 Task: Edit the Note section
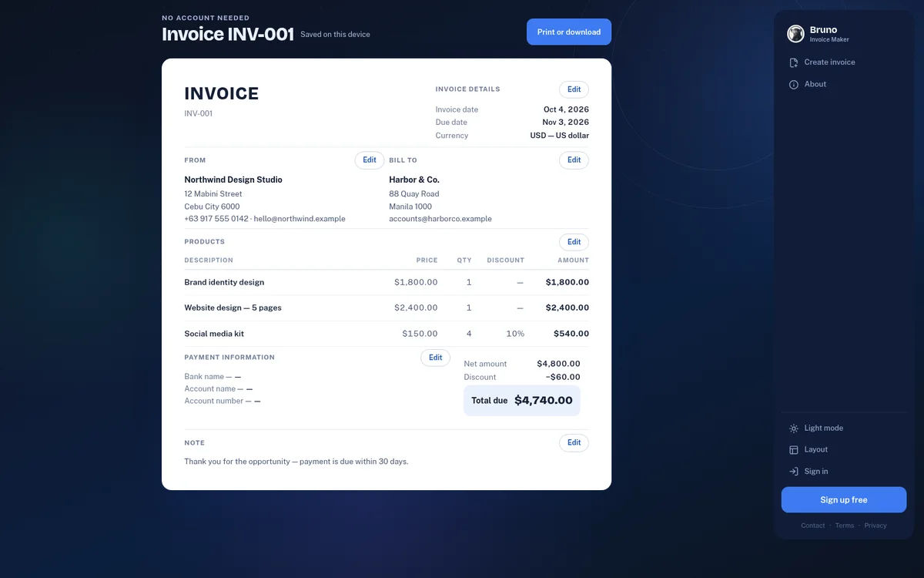(x=574, y=443)
